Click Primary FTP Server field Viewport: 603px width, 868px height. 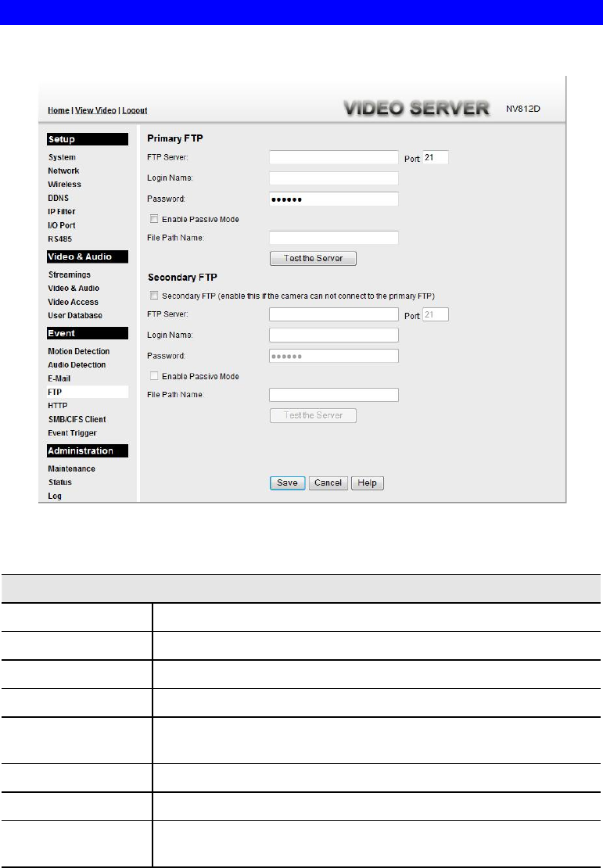[x=334, y=158]
